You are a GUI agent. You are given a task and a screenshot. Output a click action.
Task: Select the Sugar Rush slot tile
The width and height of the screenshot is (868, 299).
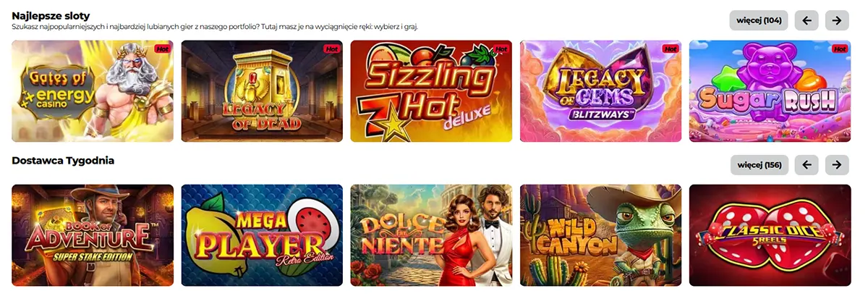tap(770, 91)
